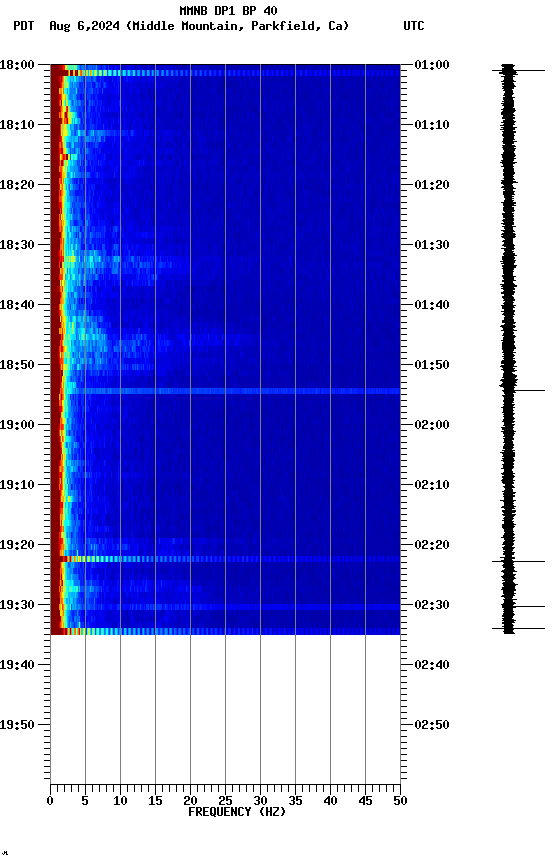Click the 19:10 PDT time label

tap(17, 485)
